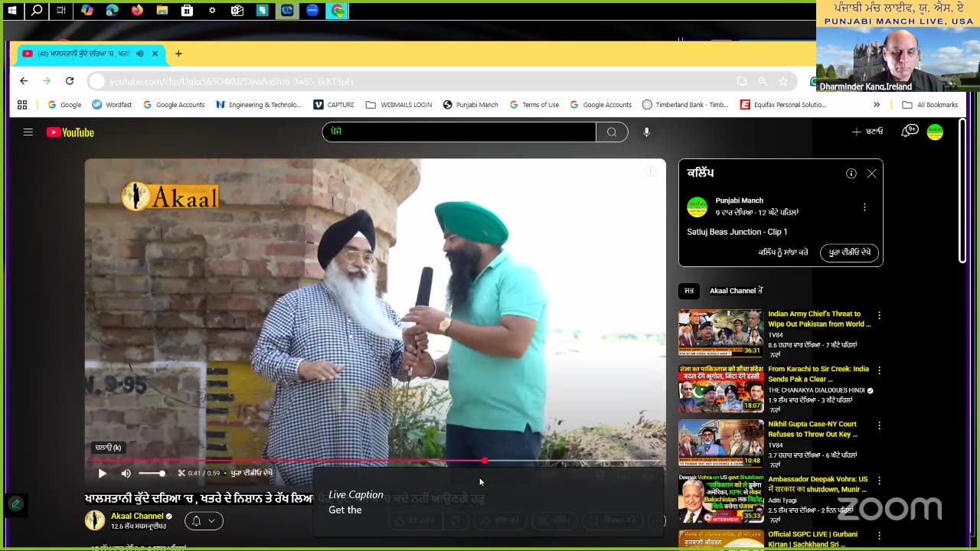The image size is (980, 551).
Task: Reload the YouTube page
Action: tap(70, 81)
